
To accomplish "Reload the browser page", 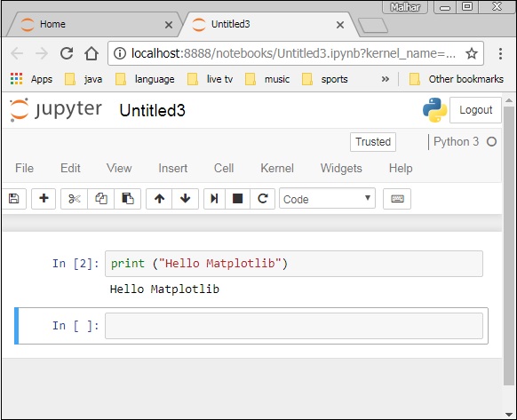I will click(x=67, y=53).
